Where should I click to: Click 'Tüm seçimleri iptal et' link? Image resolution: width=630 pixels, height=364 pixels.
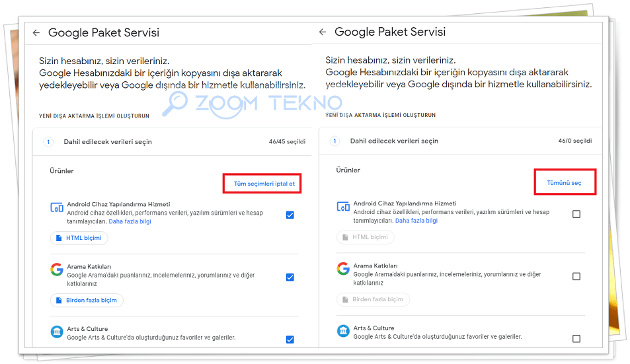(264, 184)
